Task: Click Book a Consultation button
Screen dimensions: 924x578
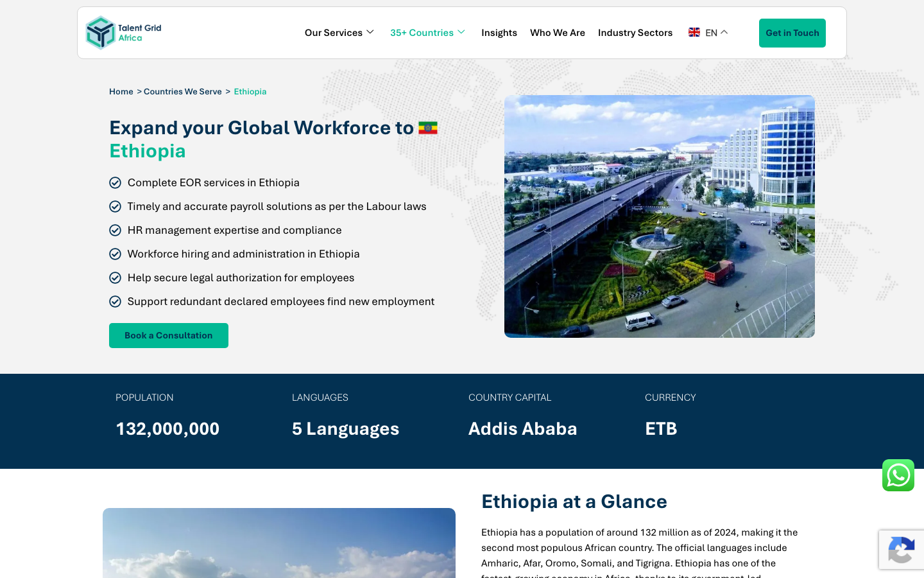Action: 169,335
